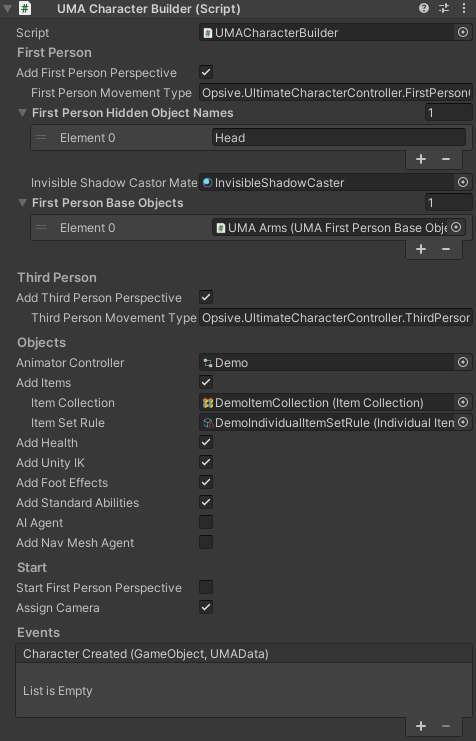Open First Person Movement Type dropdown
476x741 pixels.
click(336, 93)
